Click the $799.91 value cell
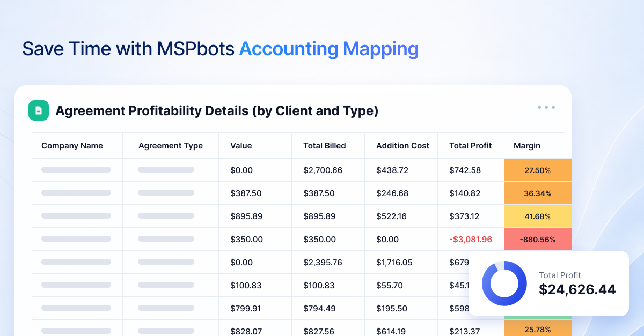644x336 pixels. point(246,309)
